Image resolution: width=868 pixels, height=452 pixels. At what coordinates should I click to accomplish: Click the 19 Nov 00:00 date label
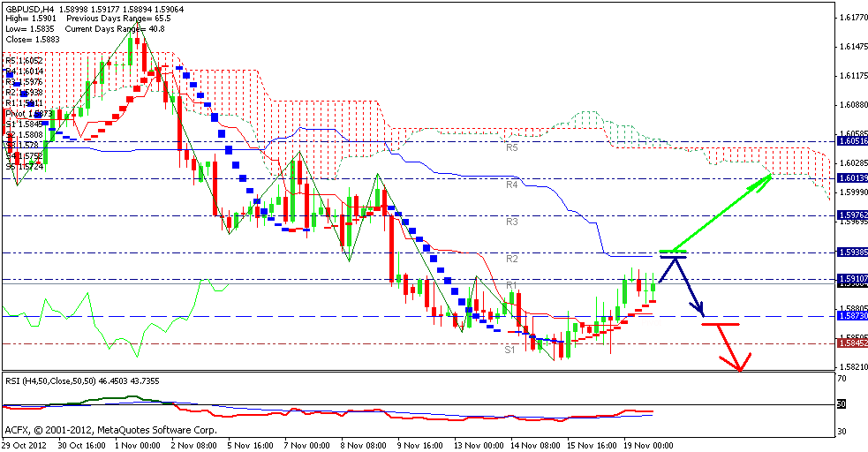click(x=648, y=446)
